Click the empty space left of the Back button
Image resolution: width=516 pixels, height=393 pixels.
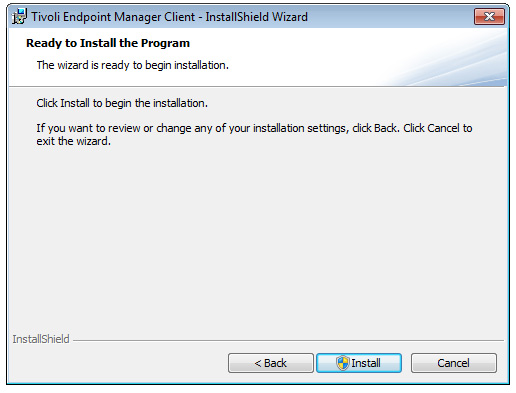[x=118, y=363]
